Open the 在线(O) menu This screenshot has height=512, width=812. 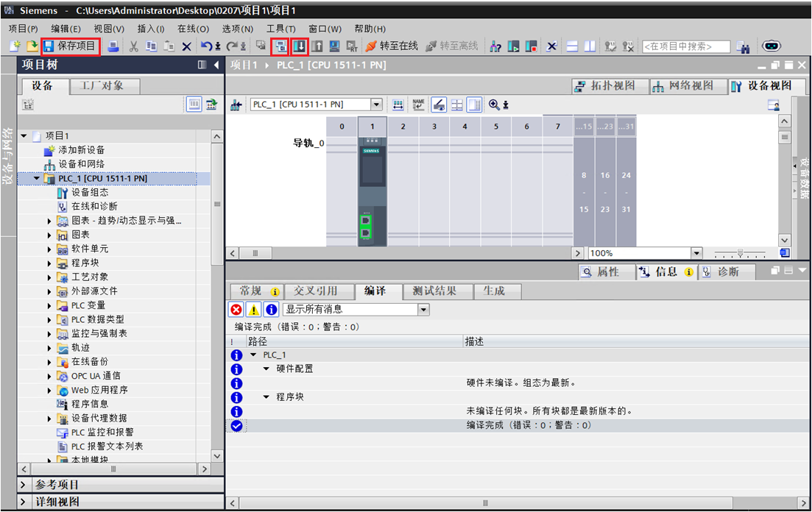click(193, 29)
